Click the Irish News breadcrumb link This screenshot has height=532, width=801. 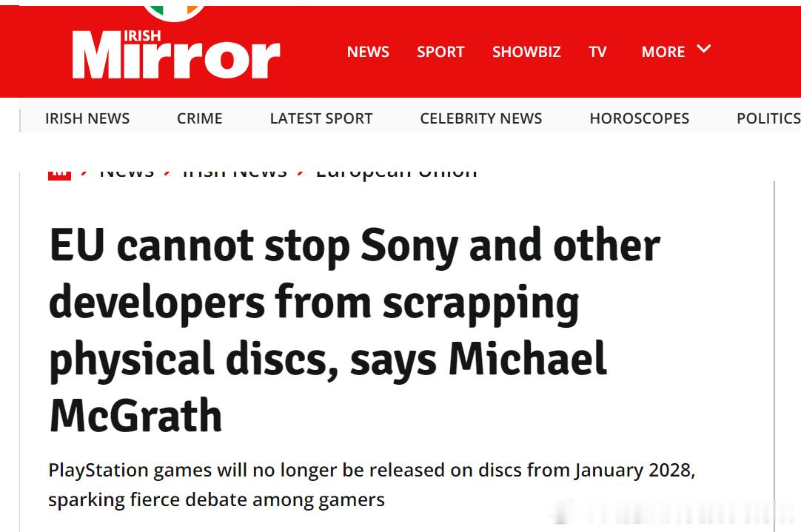(x=235, y=175)
